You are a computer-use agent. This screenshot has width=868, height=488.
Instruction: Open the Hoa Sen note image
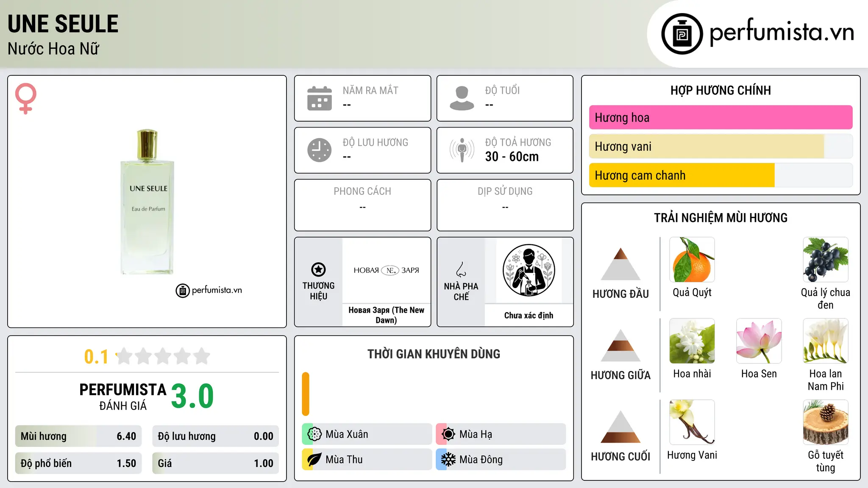click(759, 341)
